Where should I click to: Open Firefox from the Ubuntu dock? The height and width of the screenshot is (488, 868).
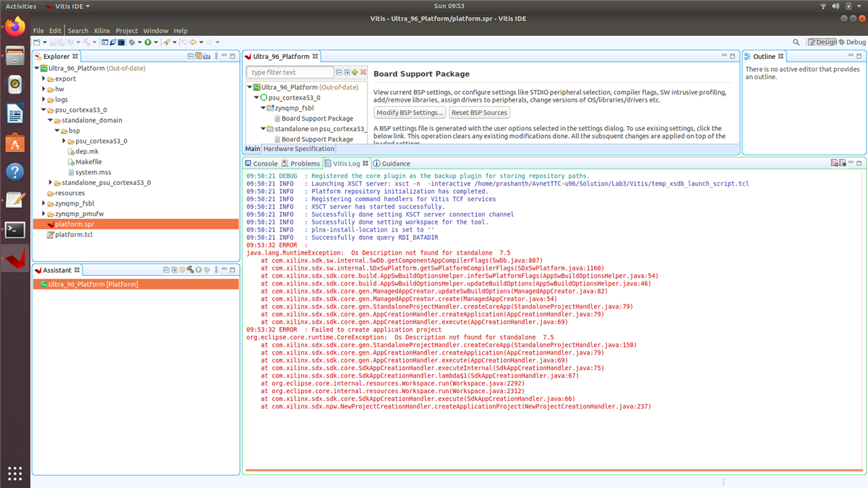tap(15, 26)
